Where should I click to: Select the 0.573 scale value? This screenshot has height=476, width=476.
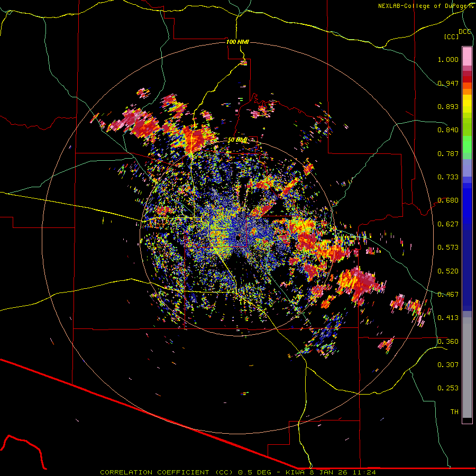click(x=448, y=248)
